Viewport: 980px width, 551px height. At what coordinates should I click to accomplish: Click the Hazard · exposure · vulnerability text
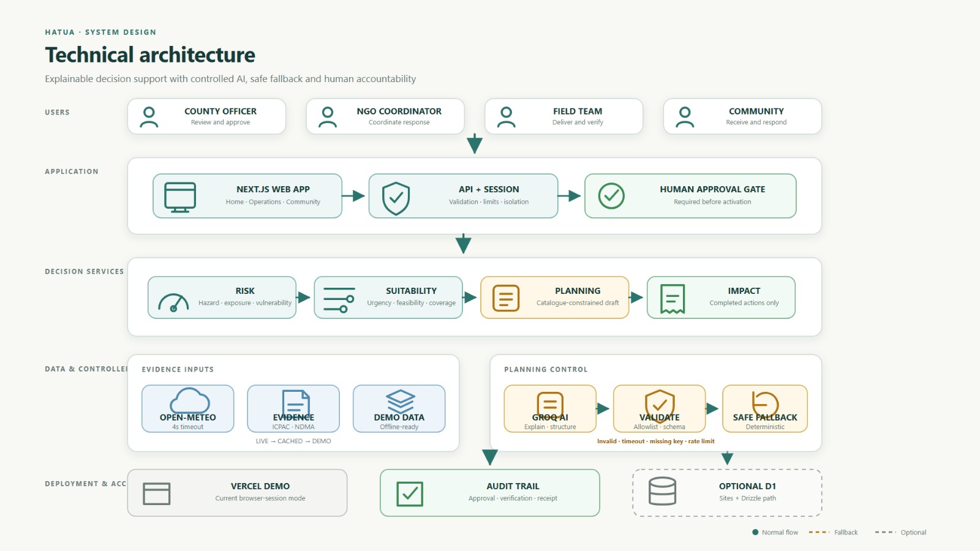click(245, 303)
